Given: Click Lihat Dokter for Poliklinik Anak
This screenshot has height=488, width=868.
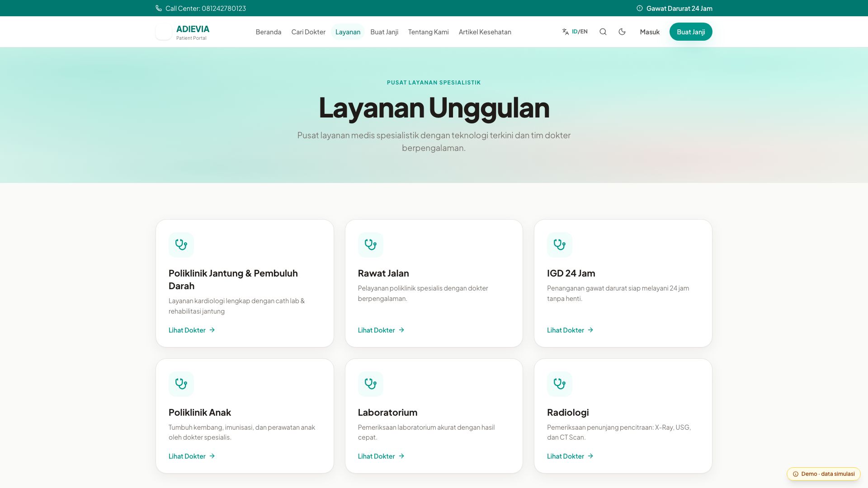Looking at the screenshot, I should [192, 456].
